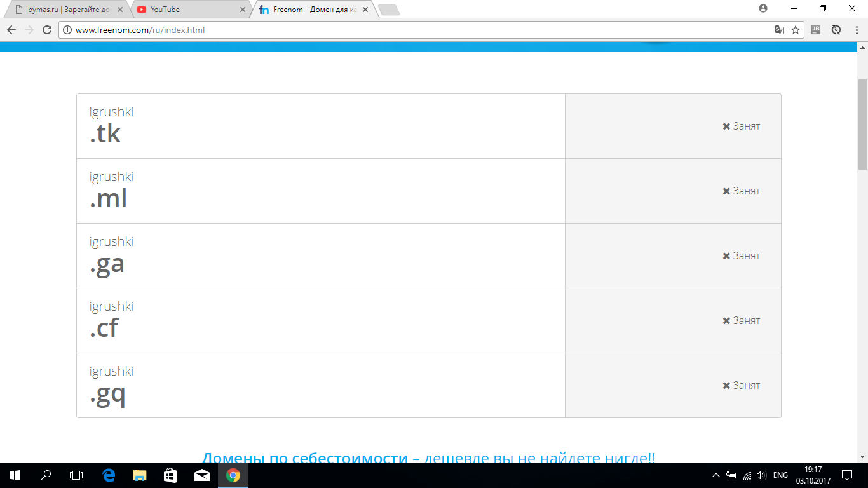The width and height of the screenshot is (868, 488).
Task: Open the ENG language switcher
Action: point(780,475)
